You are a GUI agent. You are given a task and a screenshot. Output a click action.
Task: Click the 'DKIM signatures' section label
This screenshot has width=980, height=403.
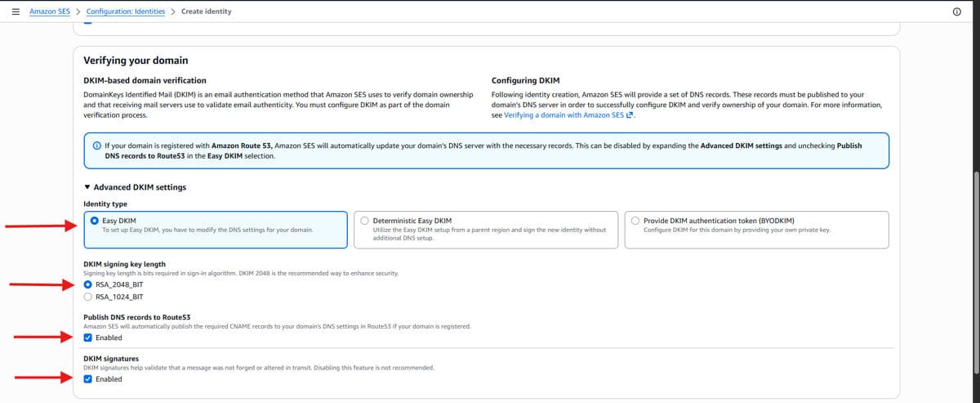click(111, 358)
